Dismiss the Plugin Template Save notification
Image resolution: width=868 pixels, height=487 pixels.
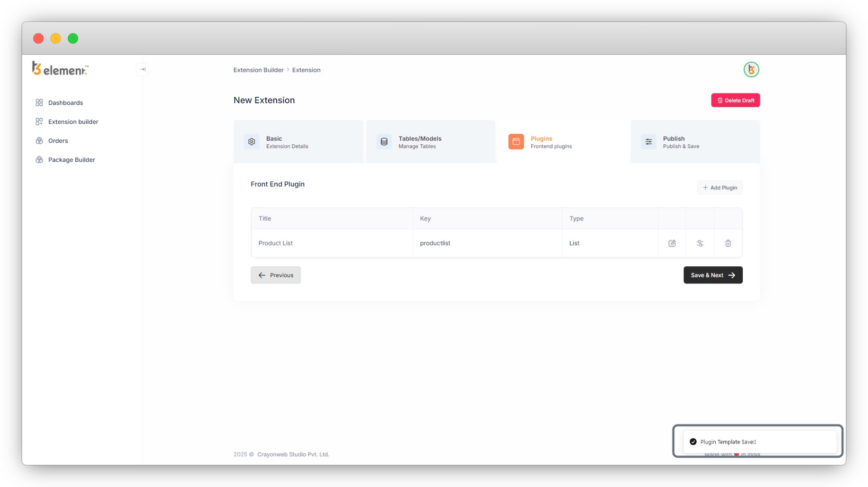[x=757, y=441]
